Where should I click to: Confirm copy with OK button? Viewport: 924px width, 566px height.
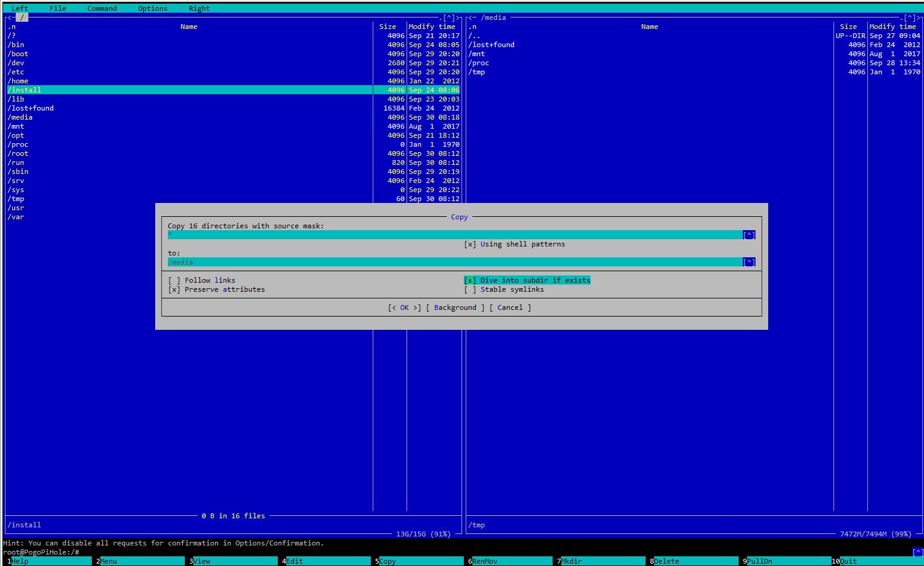tap(404, 307)
